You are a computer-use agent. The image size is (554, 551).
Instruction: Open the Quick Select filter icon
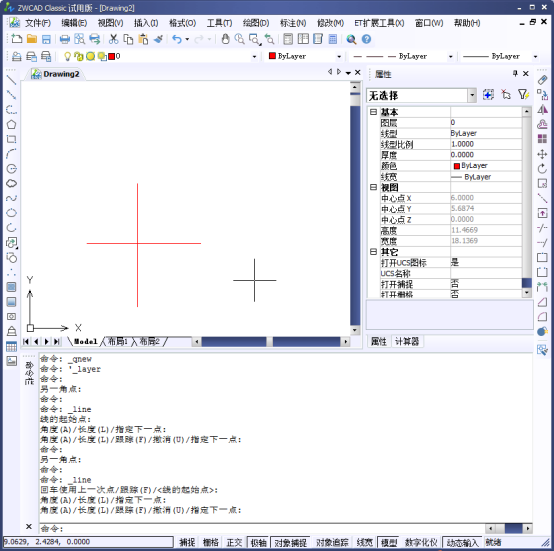tap(523, 95)
